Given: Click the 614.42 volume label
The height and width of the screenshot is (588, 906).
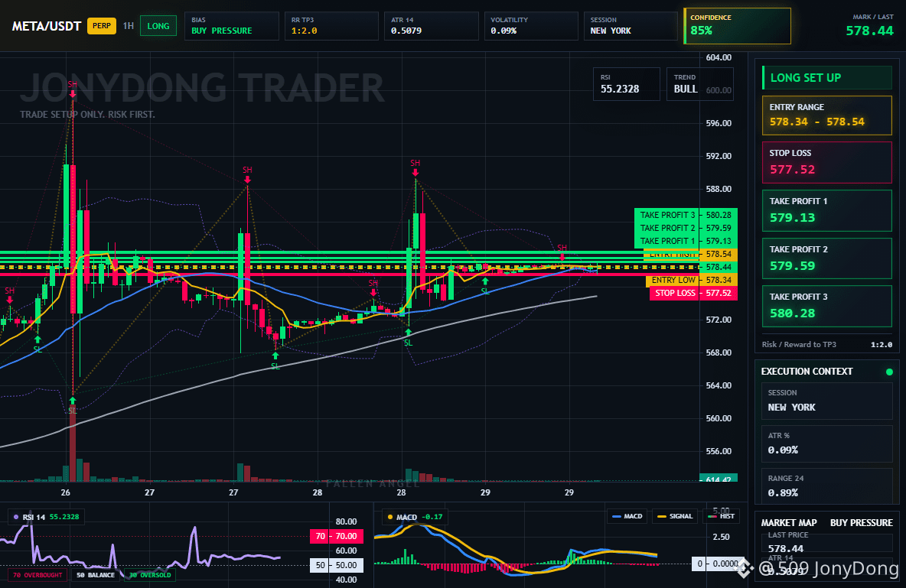Looking at the screenshot, I should [x=719, y=479].
